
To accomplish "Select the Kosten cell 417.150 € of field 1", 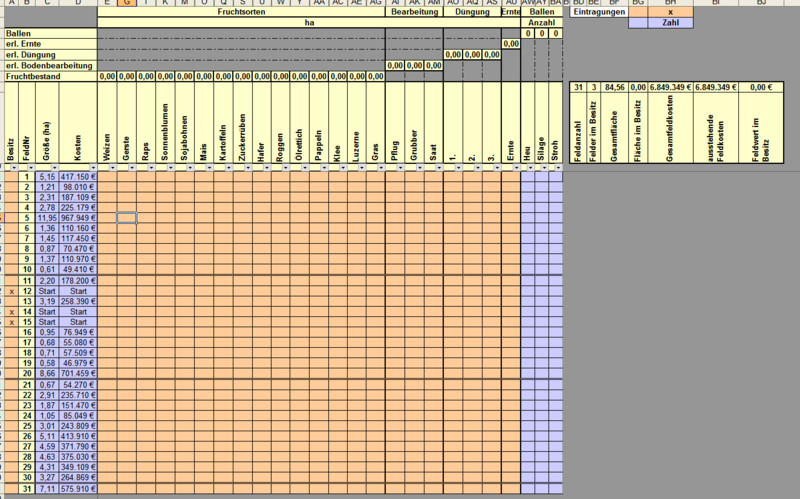I will [78, 177].
